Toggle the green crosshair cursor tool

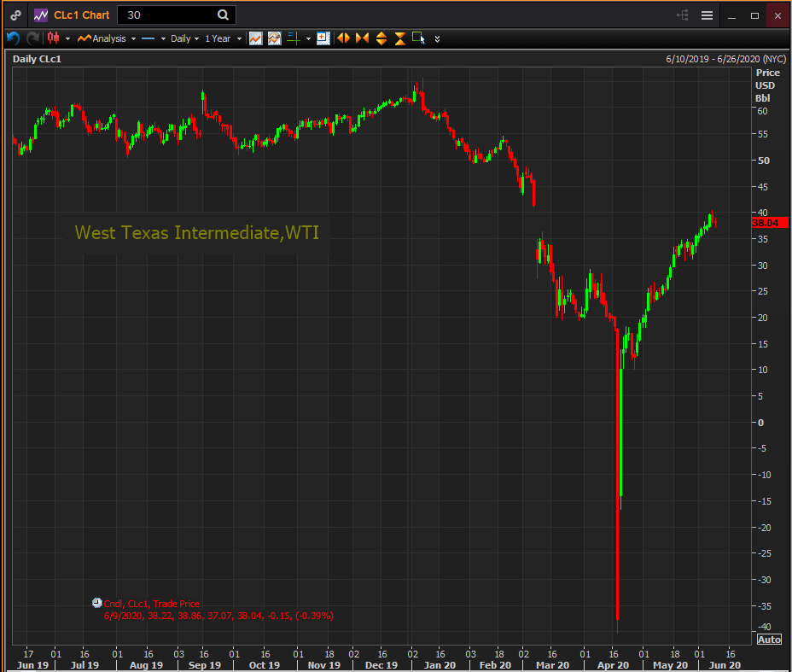tap(294, 38)
